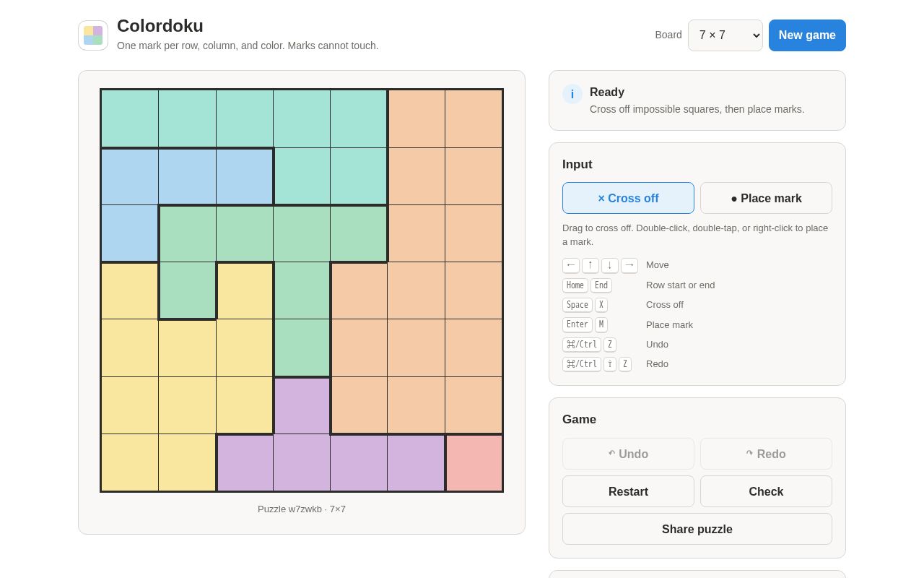
Task: Check the puzzle solution
Action: pos(766,491)
